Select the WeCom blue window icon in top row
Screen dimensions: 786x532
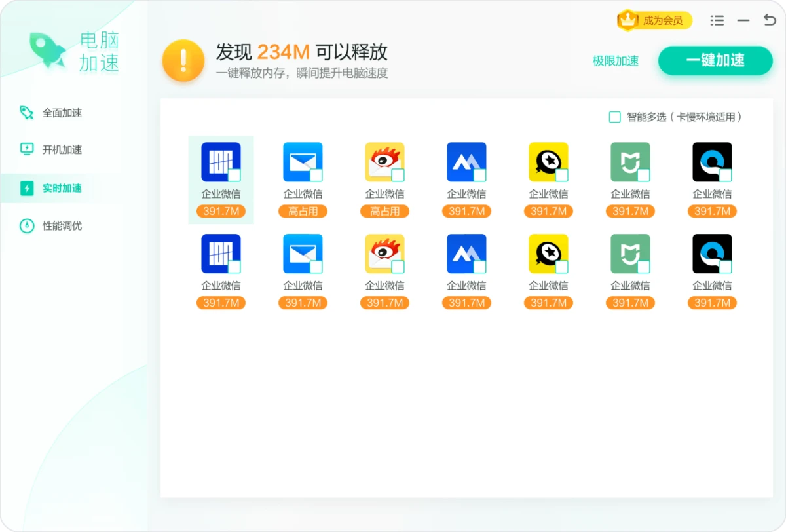[x=221, y=161]
